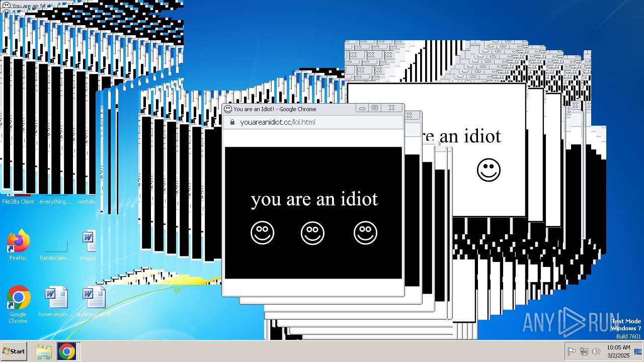Image resolution: width=644 pixels, height=362 pixels.
Task: Click the Show desktop button
Action: (639, 351)
